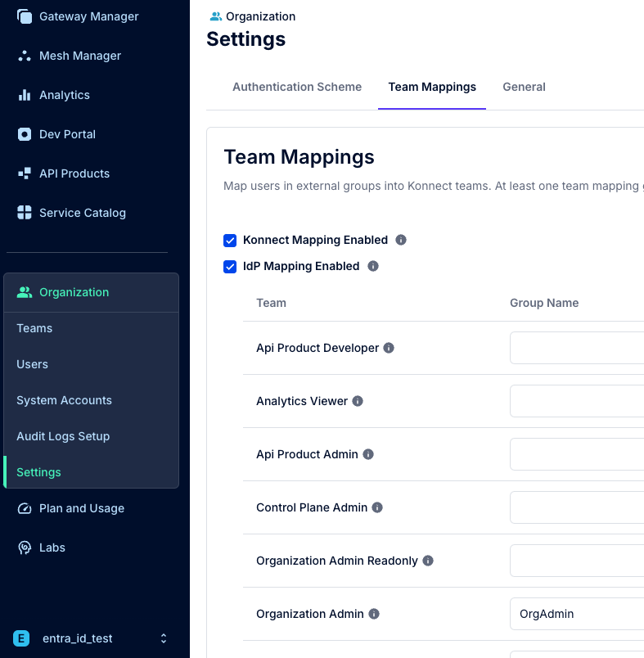Click the Service Catalog grid icon
Image resolution: width=644 pixels, height=658 pixels.
(25, 212)
